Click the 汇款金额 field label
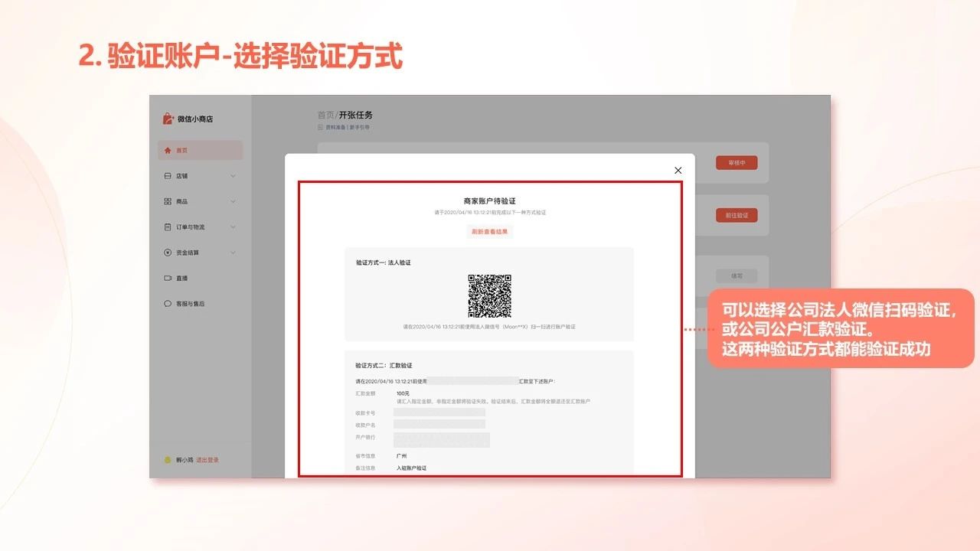This screenshot has height=551, width=980. 365,393
